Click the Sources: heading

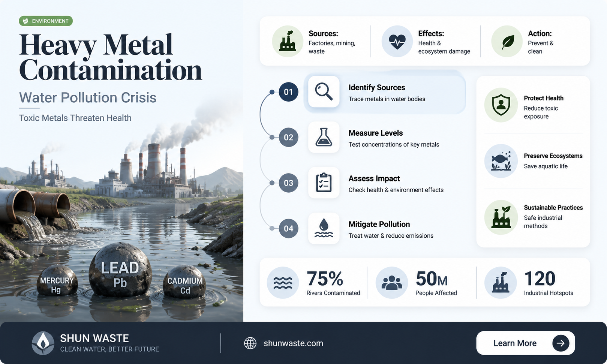pos(323,33)
